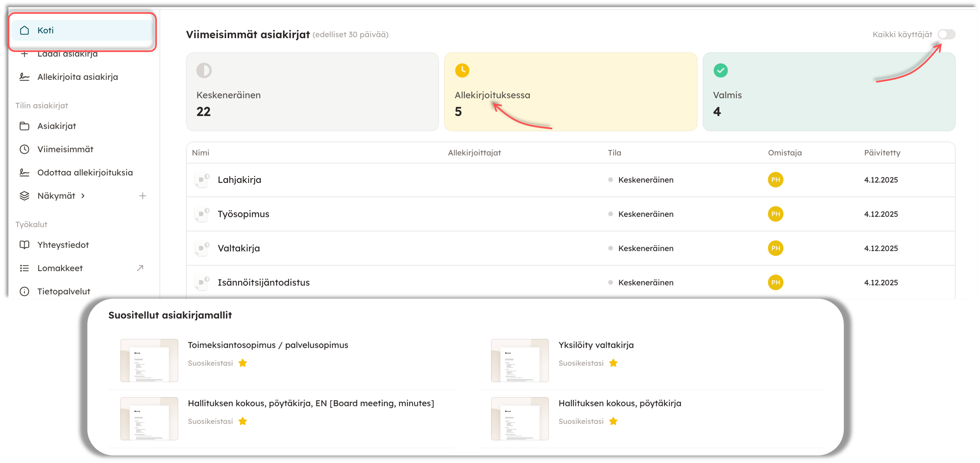Open Odottaa allekirjoituksia menu item
Image resolution: width=980 pixels, height=463 pixels.
click(x=85, y=173)
